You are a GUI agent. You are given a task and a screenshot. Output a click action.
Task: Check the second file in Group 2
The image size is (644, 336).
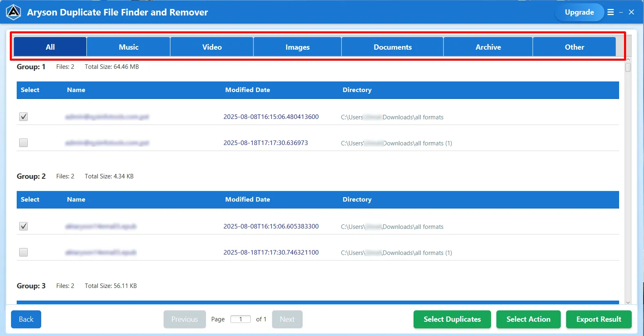click(24, 253)
